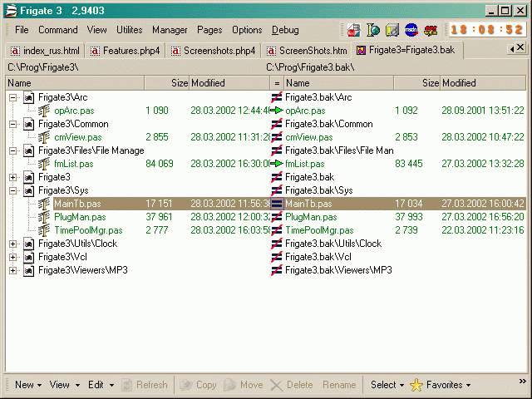
Task: Open the Options menu
Action: pos(247,30)
